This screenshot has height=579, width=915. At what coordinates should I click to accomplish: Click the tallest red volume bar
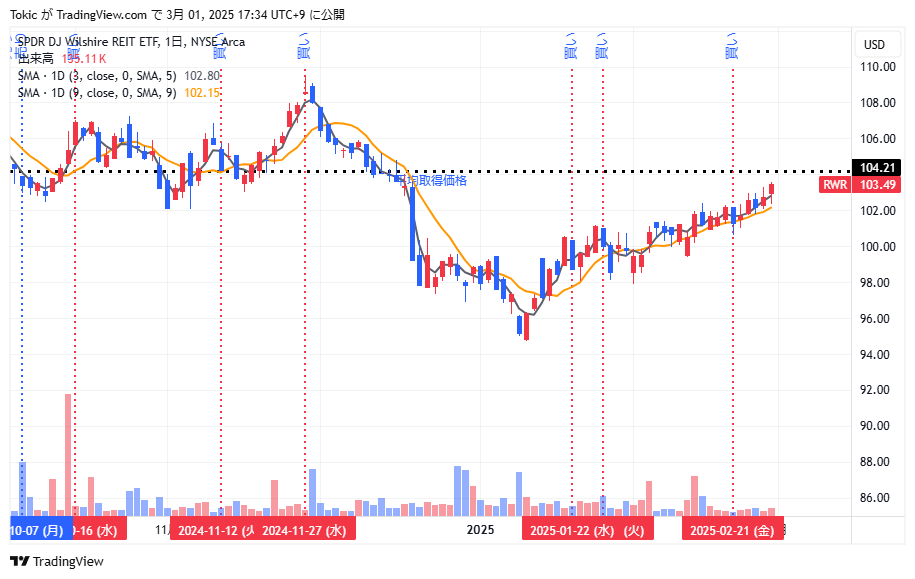click(68, 455)
